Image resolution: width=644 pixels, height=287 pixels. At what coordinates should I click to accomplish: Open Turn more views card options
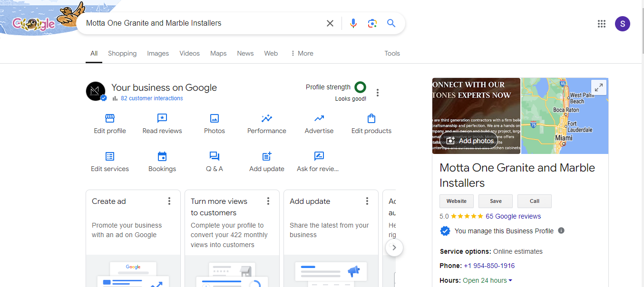click(268, 201)
